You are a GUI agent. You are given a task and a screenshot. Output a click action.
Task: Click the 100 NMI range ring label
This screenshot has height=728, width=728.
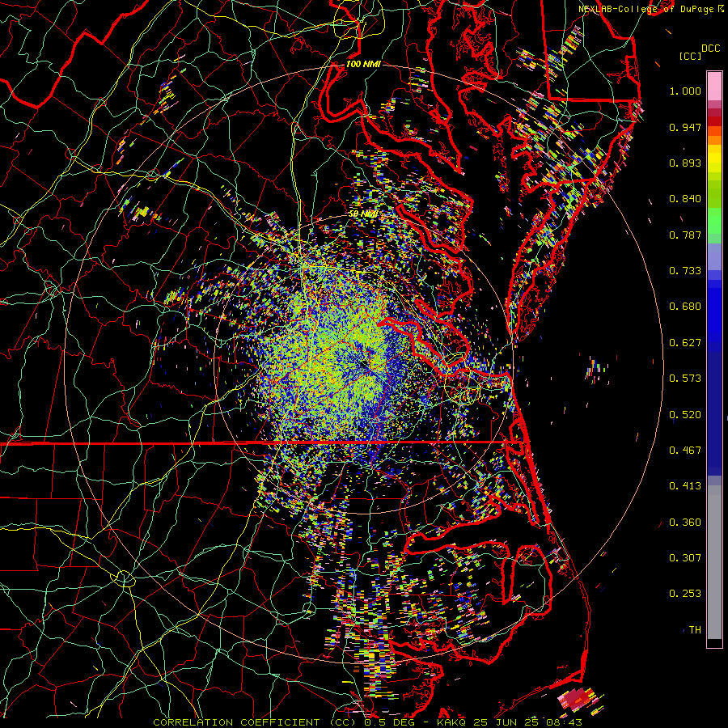tap(363, 64)
